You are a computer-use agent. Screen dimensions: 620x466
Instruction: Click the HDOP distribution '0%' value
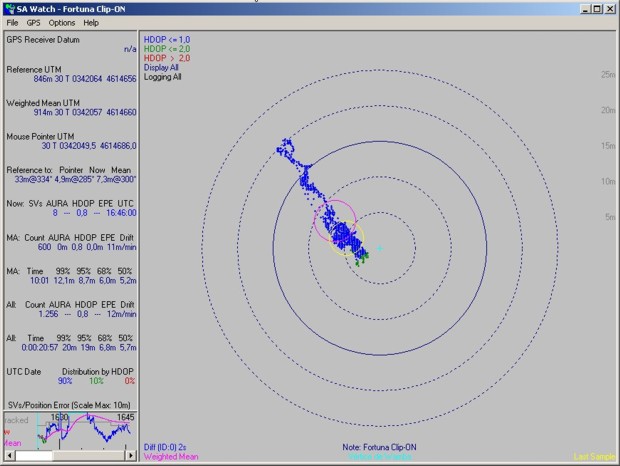click(x=130, y=381)
